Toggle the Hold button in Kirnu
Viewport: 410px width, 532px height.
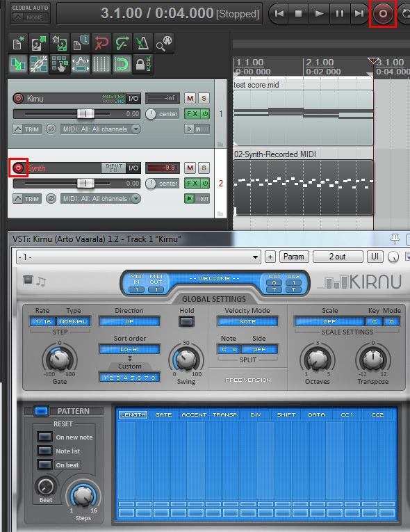186,322
